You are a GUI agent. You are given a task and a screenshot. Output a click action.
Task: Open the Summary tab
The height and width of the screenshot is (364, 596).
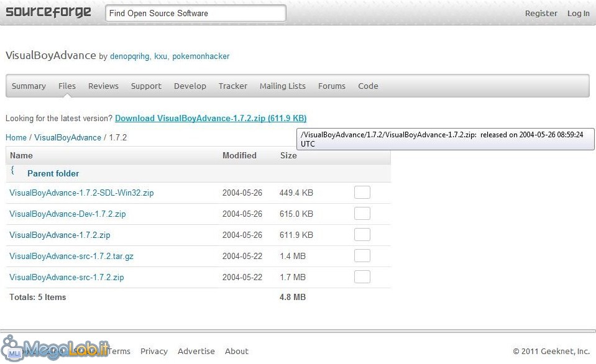[x=29, y=86]
